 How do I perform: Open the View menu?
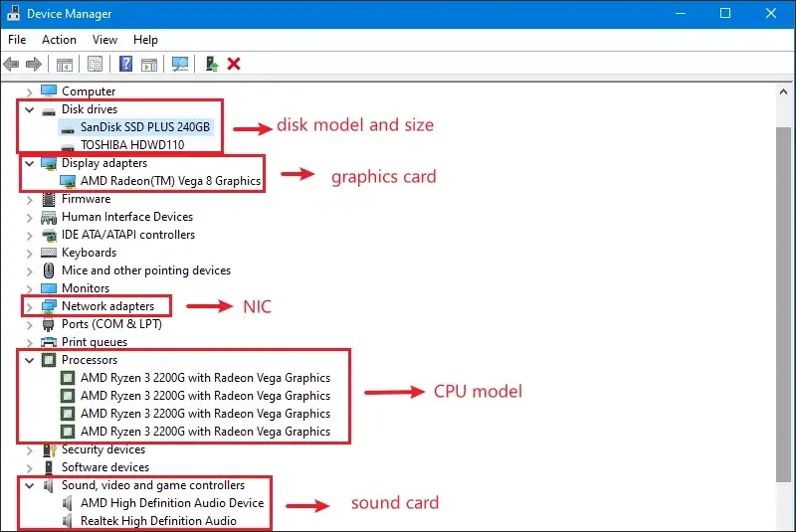point(104,40)
